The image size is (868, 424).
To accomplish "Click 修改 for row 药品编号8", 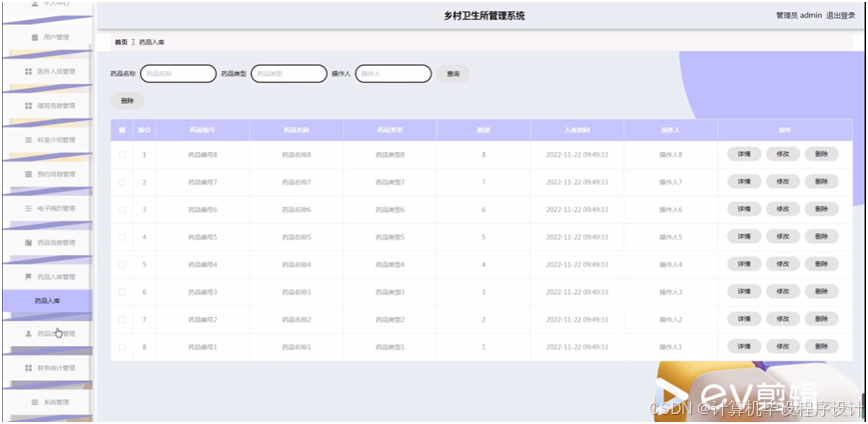I will pos(783,154).
